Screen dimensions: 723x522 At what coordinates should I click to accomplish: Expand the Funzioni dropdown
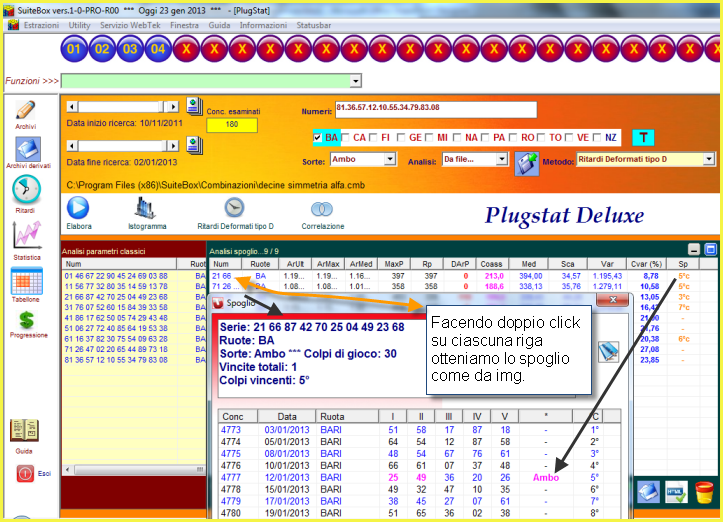[x=355, y=81]
